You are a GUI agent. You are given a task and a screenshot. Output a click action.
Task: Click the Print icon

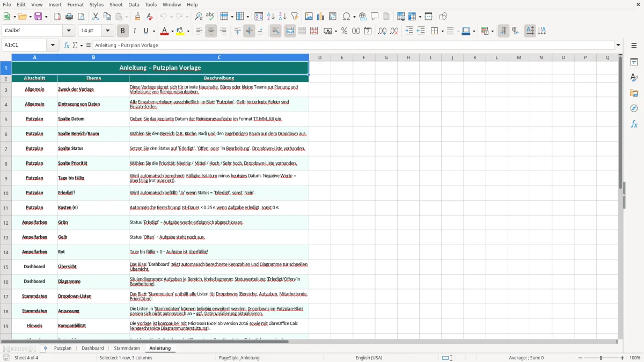(x=69, y=17)
